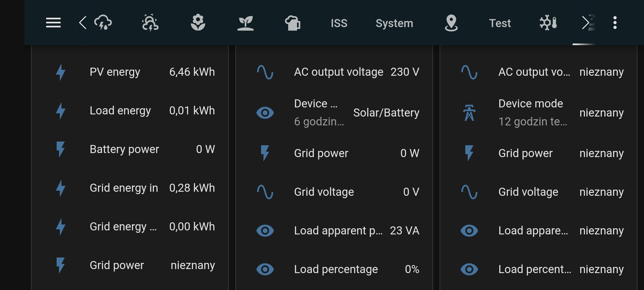This screenshot has width=644, height=290.
Task: Open the snowflake thermometer tab
Action: coord(548,23)
